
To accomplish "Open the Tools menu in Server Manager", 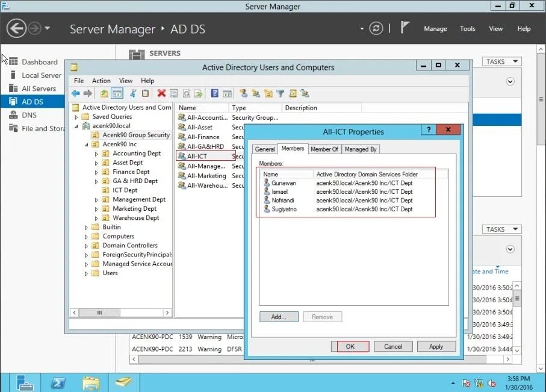I will (x=467, y=28).
